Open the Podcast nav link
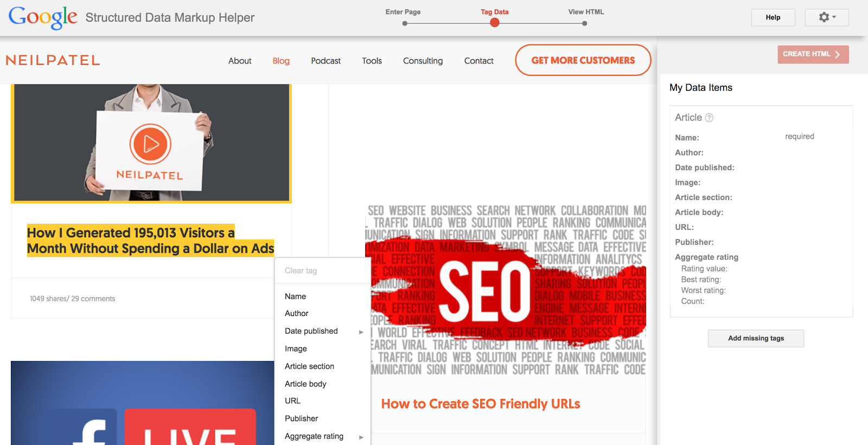868x445 pixels. (326, 61)
